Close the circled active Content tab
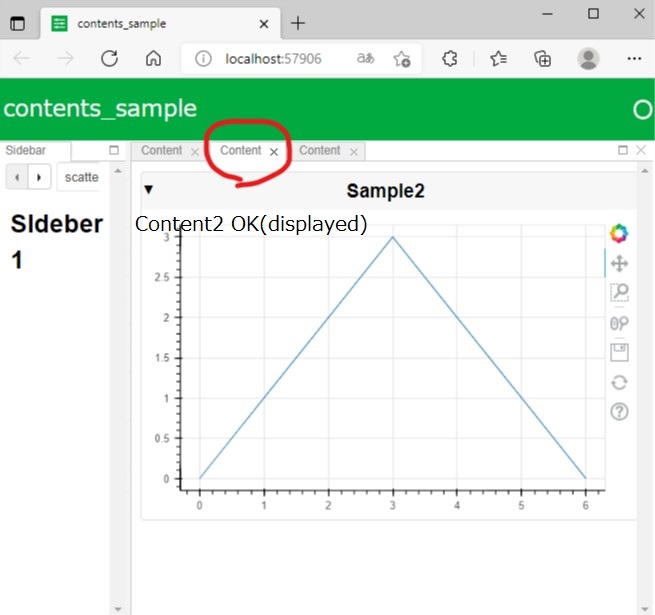The image size is (655, 615). (274, 152)
